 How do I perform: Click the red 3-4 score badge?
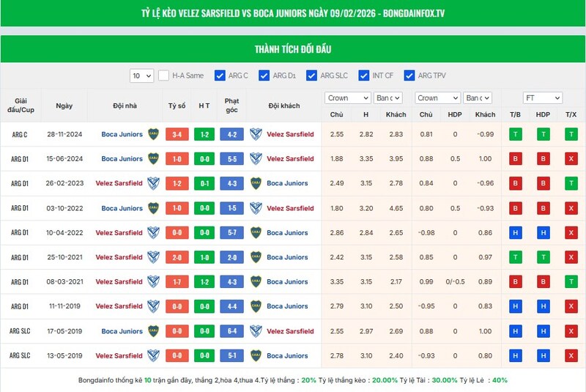[177, 134]
